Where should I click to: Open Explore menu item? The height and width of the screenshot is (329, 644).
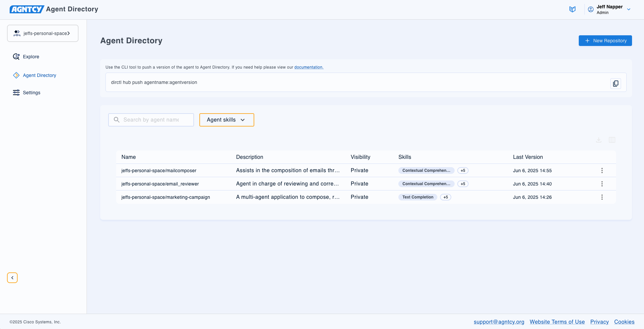pyautogui.click(x=31, y=57)
